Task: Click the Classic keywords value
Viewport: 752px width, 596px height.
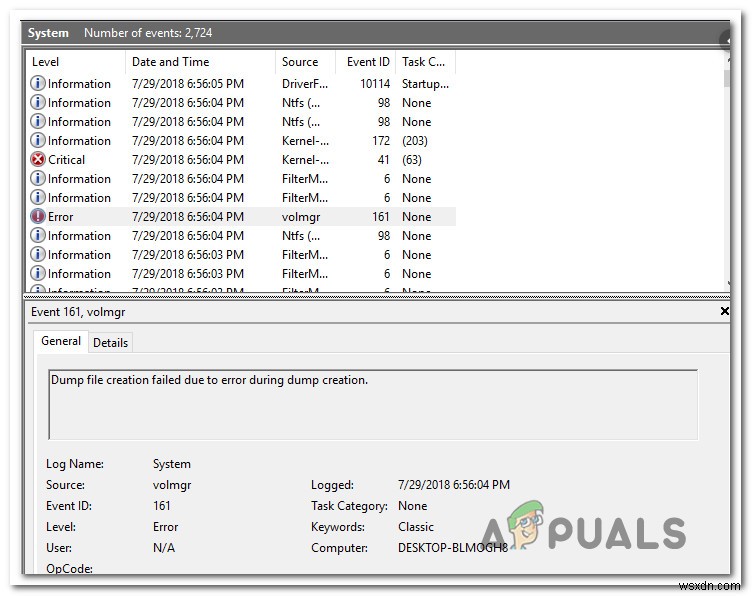Action: [x=416, y=527]
